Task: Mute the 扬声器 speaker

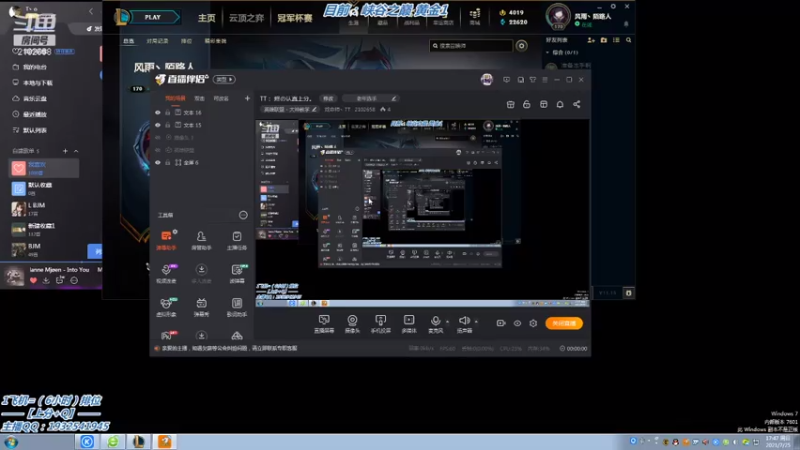Action: coord(464,323)
